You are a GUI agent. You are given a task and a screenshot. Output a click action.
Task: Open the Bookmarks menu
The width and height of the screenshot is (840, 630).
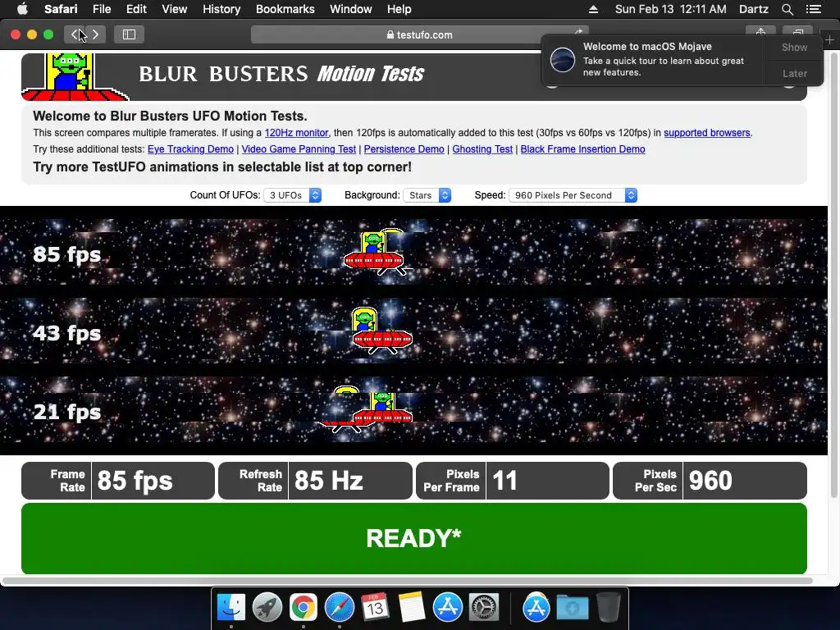point(285,9)
